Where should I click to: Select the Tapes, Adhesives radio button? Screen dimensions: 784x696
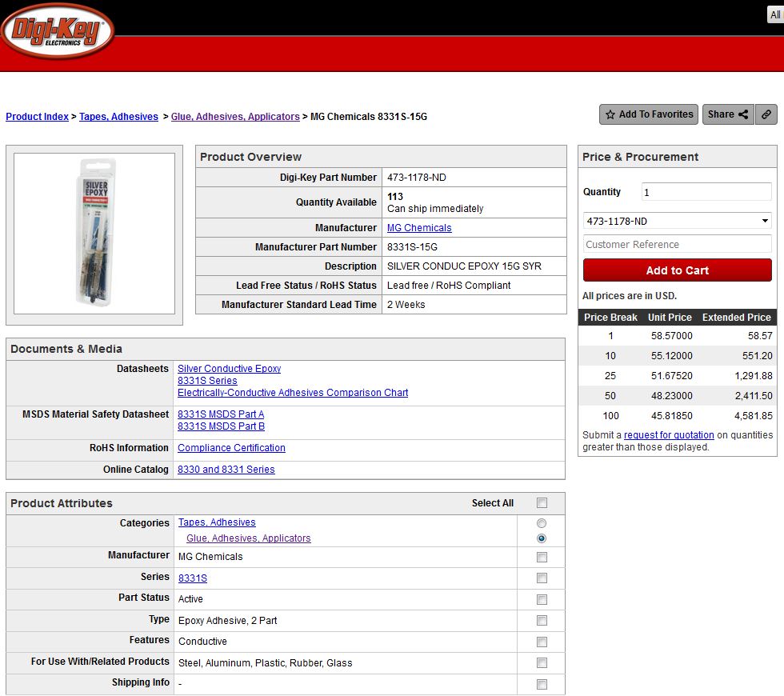click(542, 523)
